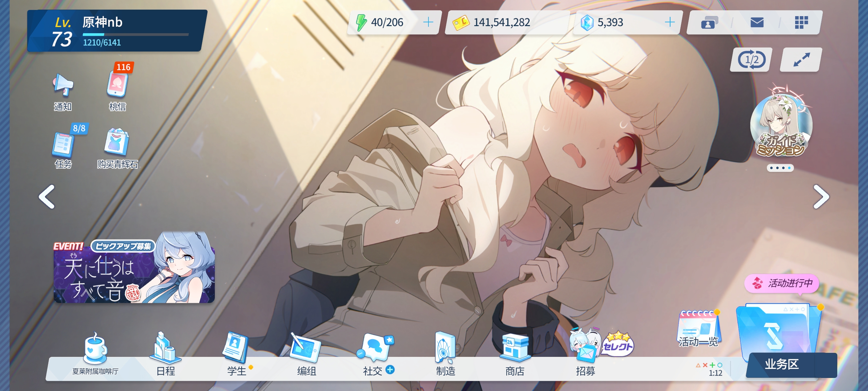
Task: Tap the yellow credits currency icon
Action: pos(461,23)
